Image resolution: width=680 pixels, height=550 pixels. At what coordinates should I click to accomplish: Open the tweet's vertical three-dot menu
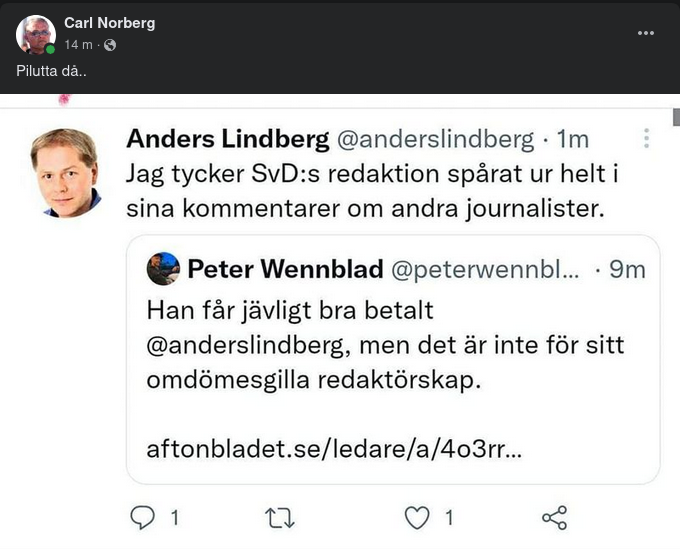coord(647,139)
